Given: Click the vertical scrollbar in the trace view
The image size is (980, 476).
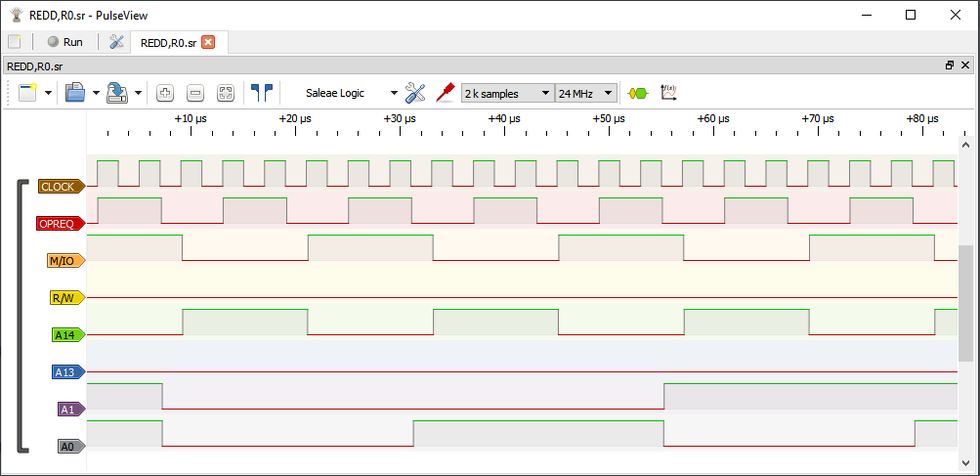Looking at the screenshot, I should 966,303.
